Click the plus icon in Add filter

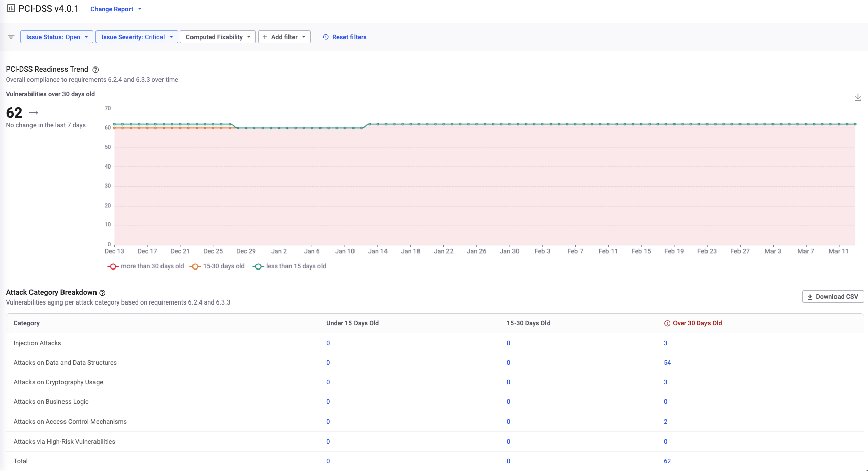(265, 37)
